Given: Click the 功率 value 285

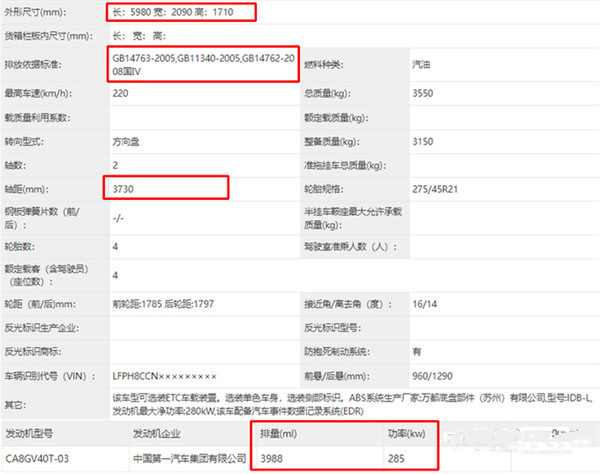Looking at the screenshot, I should coord(395,458).
